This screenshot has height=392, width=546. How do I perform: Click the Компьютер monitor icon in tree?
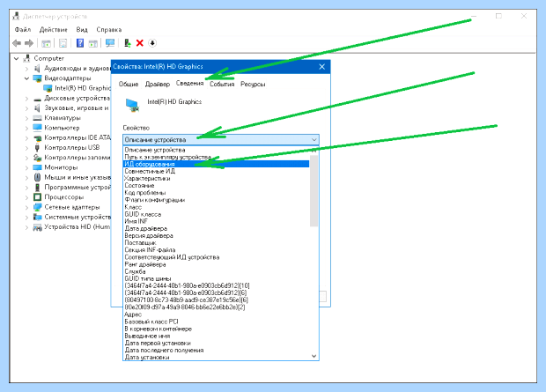click(x=37, y=128)
